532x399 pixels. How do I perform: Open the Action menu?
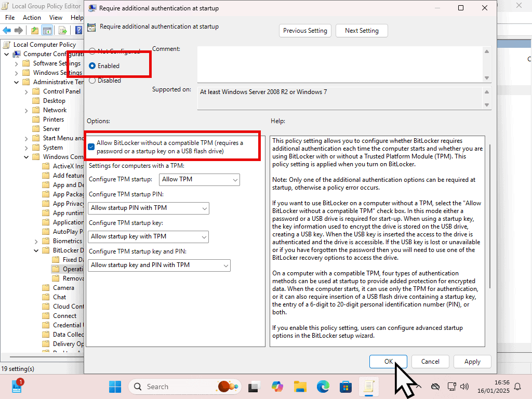[32, 18]
